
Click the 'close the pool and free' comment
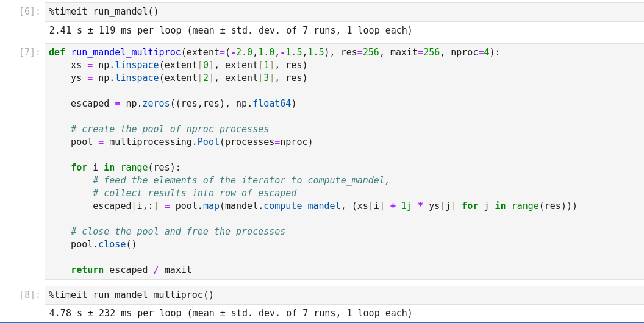point(178,232)
